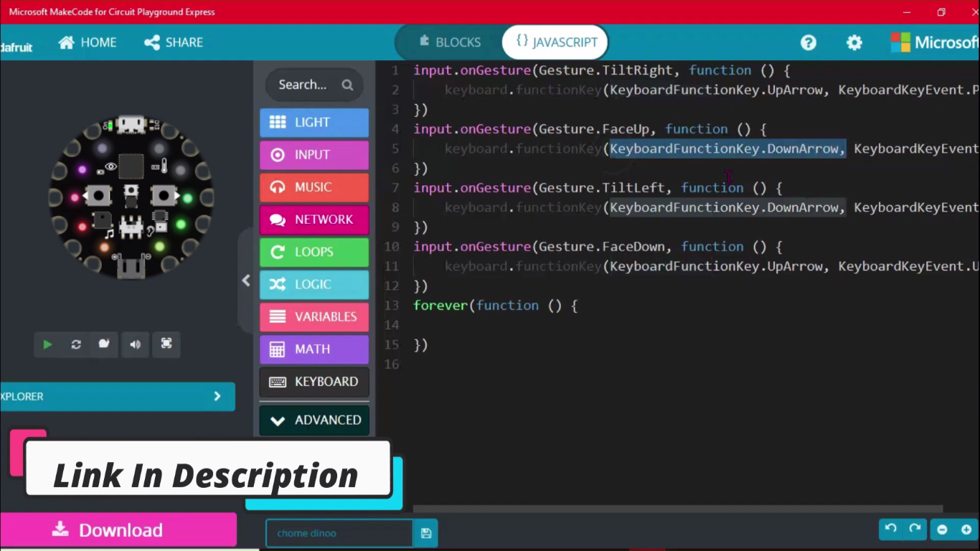980x551 pixels.
Task: Place cursor on Gesture.TiltLeft code
Action: point(602,188)
